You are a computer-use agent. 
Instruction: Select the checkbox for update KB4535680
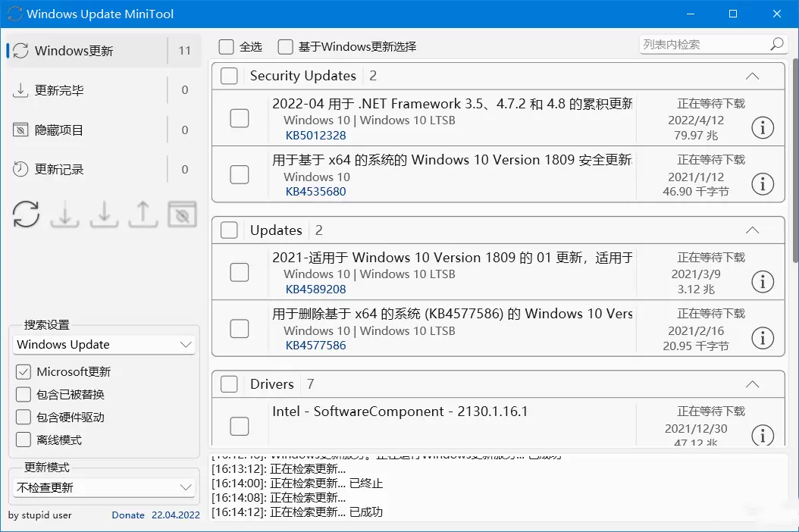240,174
